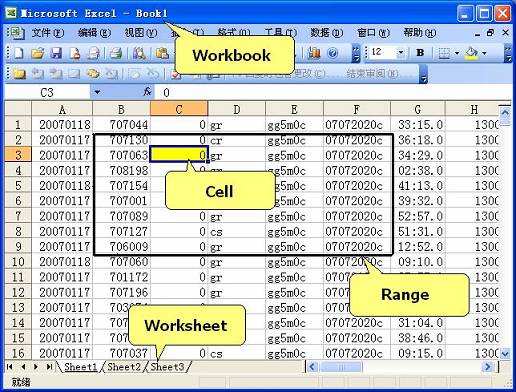Open the 数据(D) menu

[326, 33]
